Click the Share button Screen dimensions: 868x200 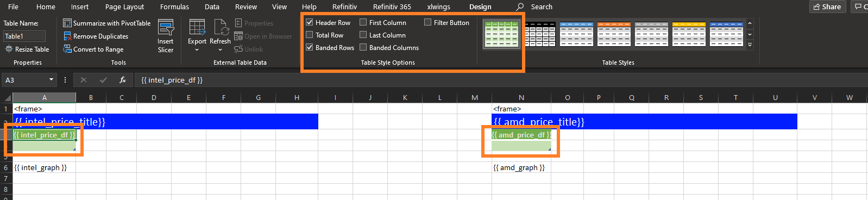[x=827, y=7]
